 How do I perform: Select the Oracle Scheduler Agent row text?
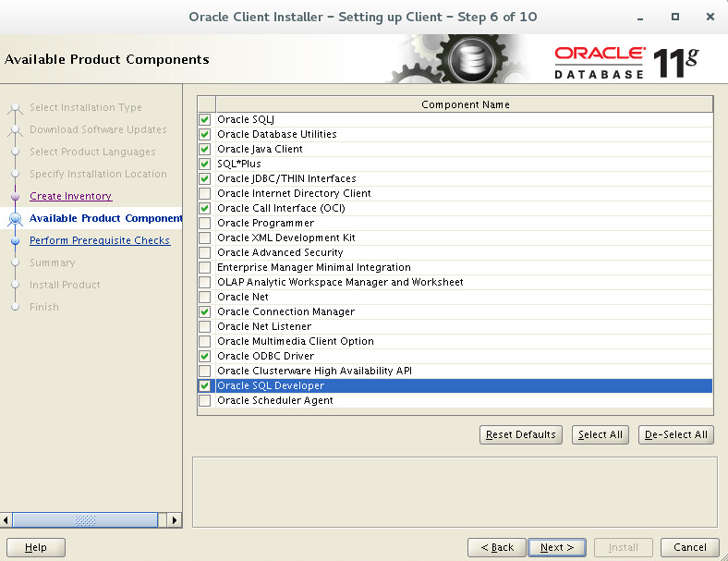point(275,400)
